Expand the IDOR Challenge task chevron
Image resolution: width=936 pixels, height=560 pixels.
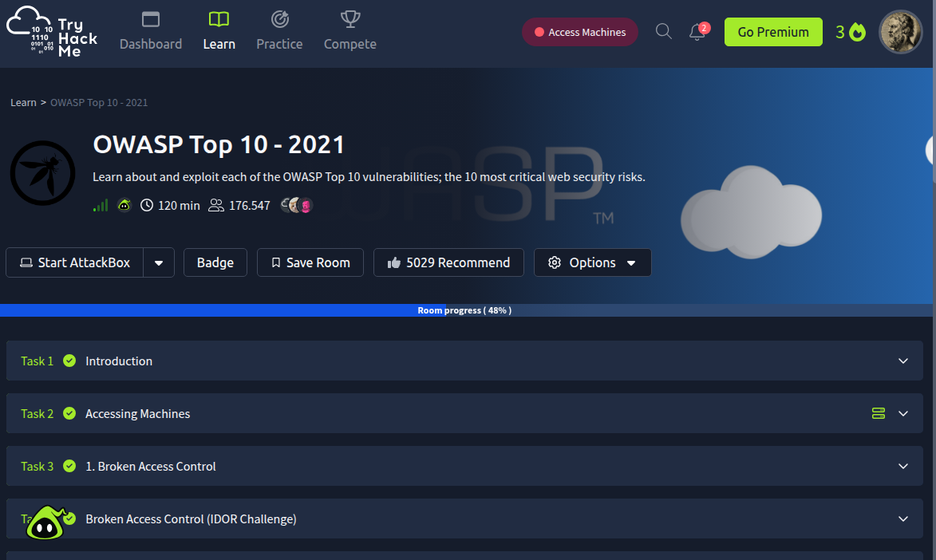pos(903,519)
